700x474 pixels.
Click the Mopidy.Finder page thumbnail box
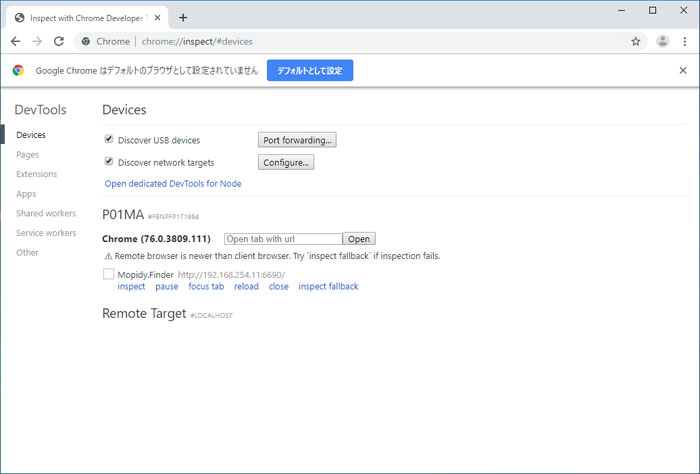coord(108,274)
